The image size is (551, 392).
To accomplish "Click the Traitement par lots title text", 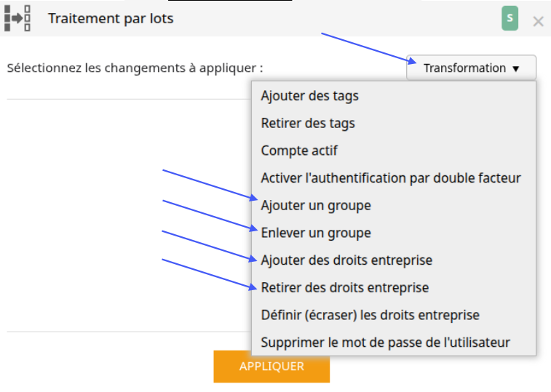I will (111, 19).
